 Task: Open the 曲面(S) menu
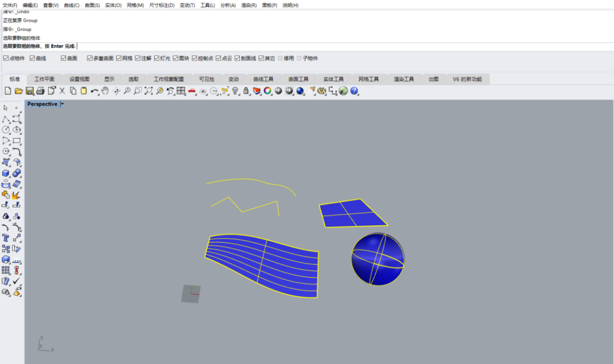(x=92, y=5)
